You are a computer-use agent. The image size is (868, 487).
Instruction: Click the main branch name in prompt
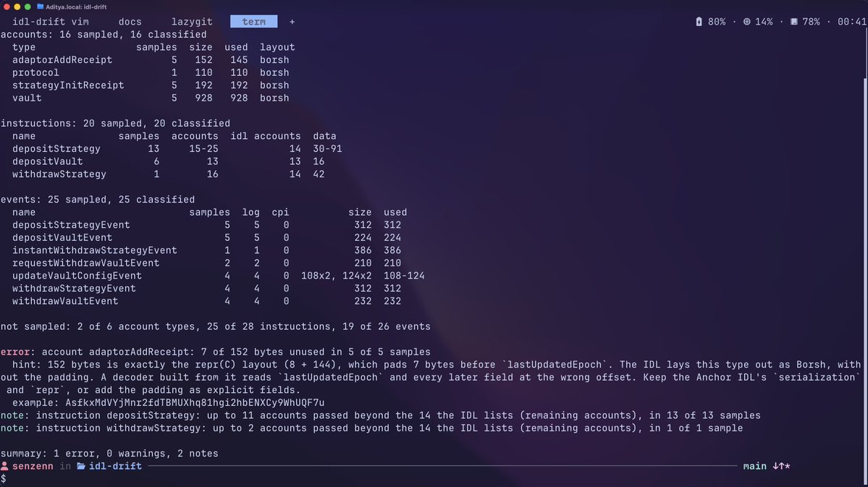click(x=754, y=466)
